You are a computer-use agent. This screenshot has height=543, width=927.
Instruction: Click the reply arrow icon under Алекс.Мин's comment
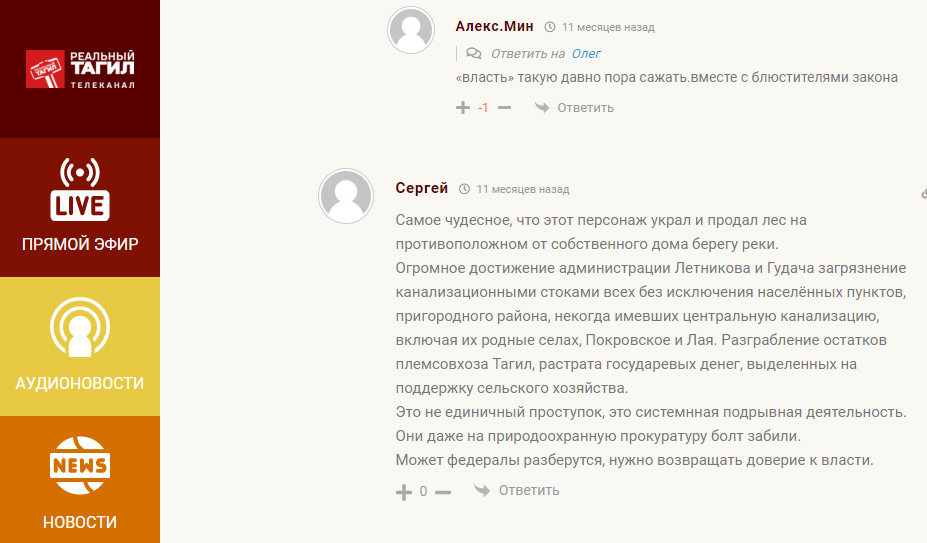541,108
